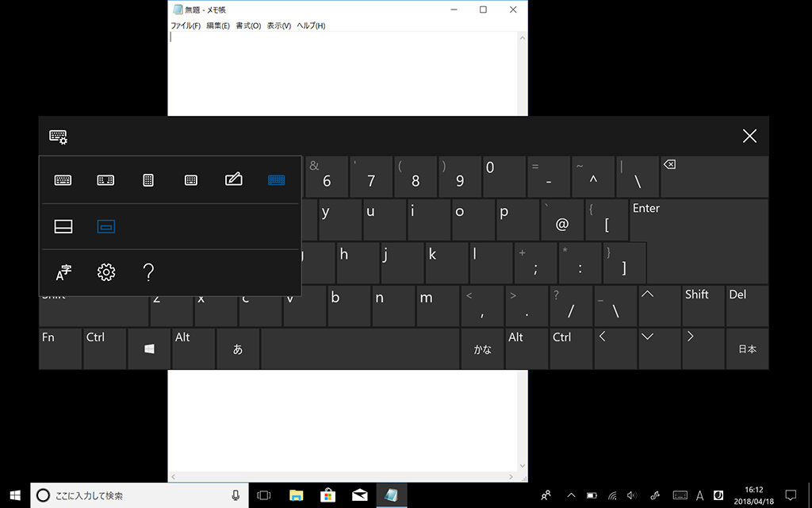The image size is (812, 508).
Task: Choose the narrow one-handed keyboard layout
Action: (x=148, y=180)
